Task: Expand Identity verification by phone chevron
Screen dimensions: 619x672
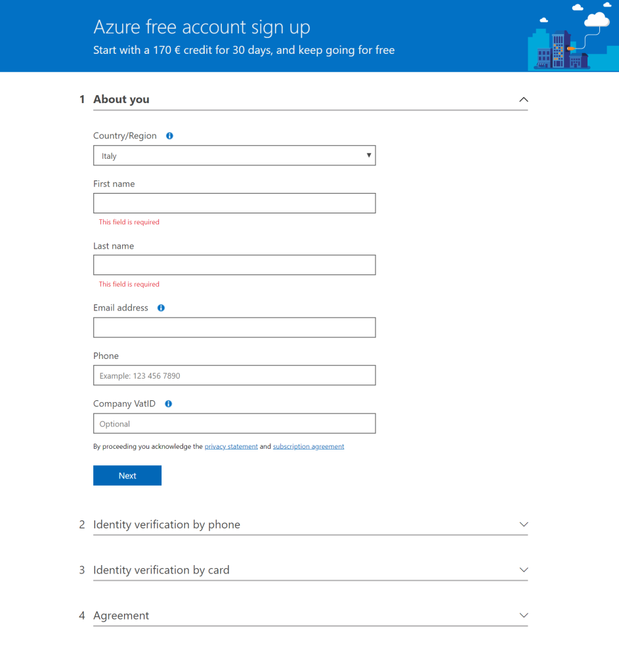Action: (x=523, y=524)
